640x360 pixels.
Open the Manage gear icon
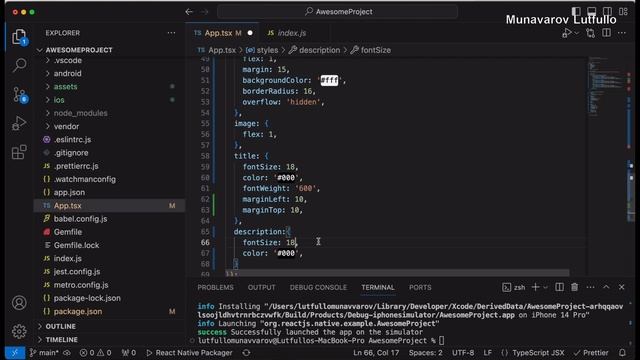click(19, 331)
